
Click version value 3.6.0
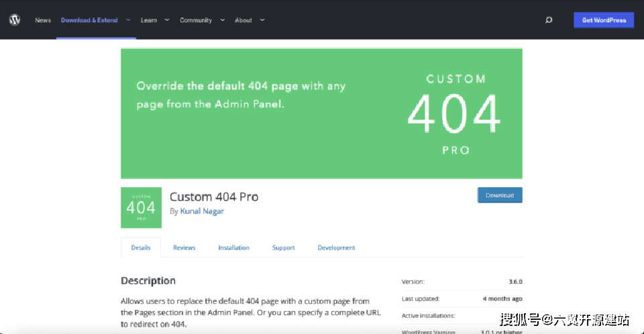515,282
